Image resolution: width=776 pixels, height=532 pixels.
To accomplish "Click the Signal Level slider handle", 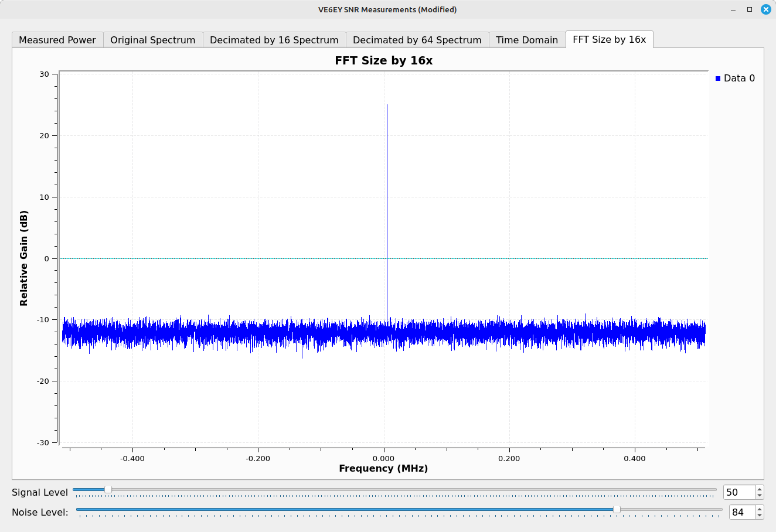I will 108,489.
